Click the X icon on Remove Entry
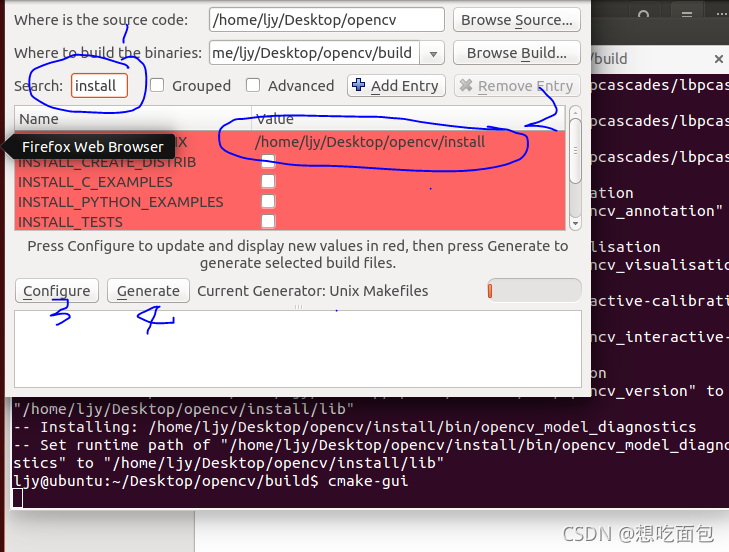This screenshot has height=552, width=729. 466,85
